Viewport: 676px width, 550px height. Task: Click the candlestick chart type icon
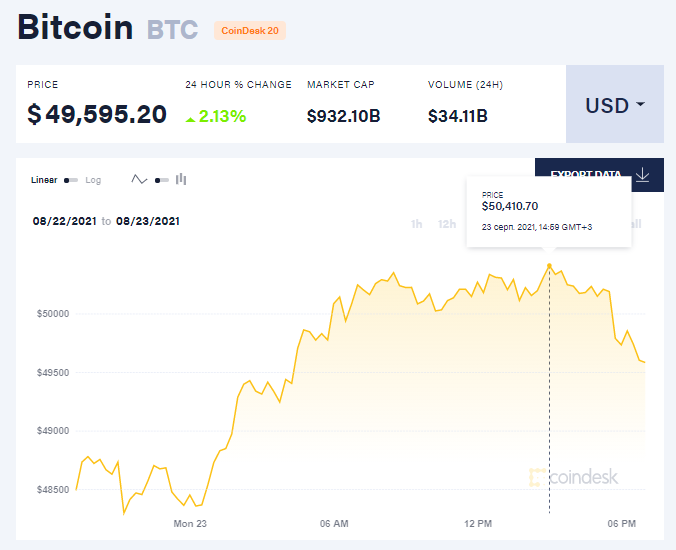click(181, 180)
